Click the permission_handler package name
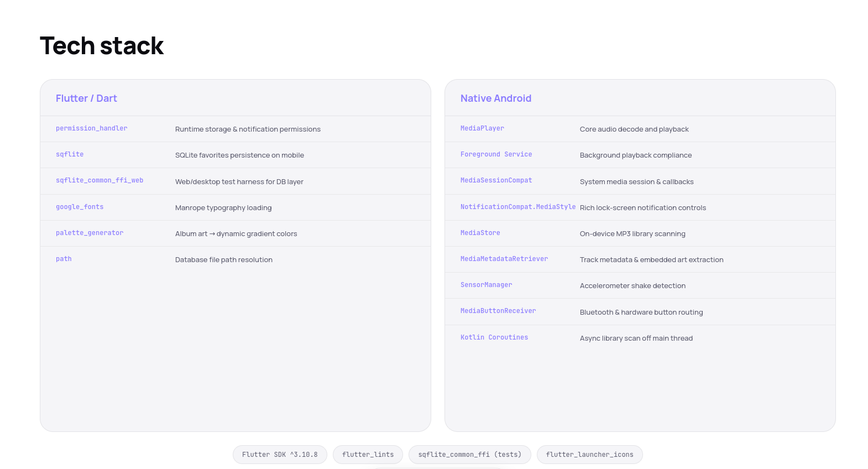868x469 pixels. 92,128
